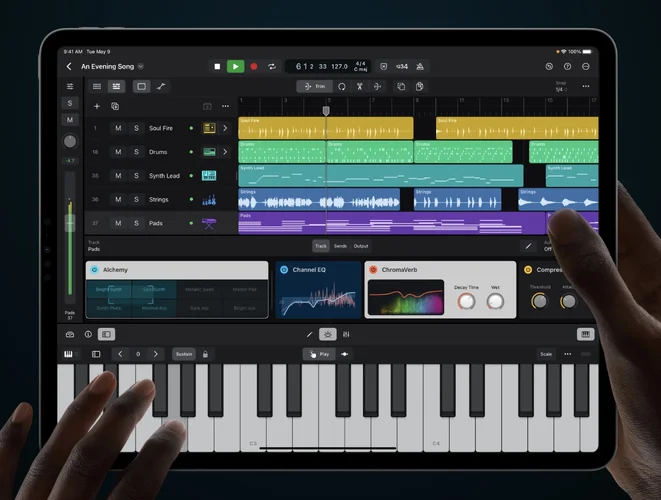Tap the Sustain button
Screen dimensions: 661x500
pos(184,354)
